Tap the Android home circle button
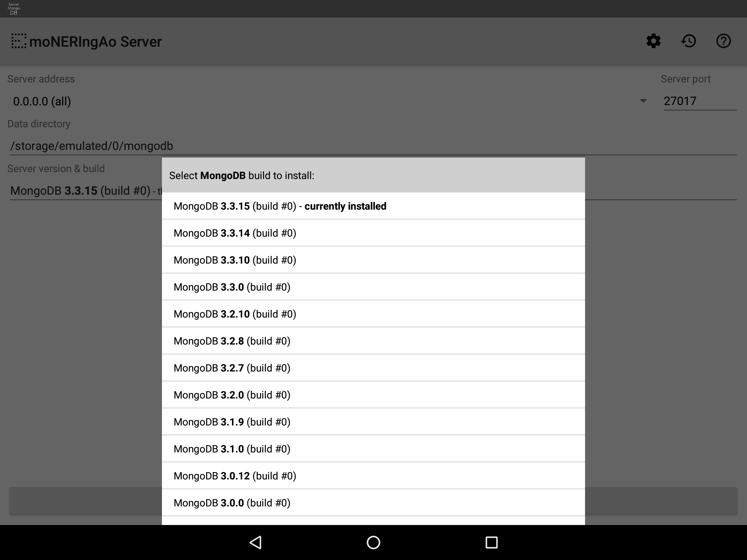The image size is (747, 560). point(373,542)
